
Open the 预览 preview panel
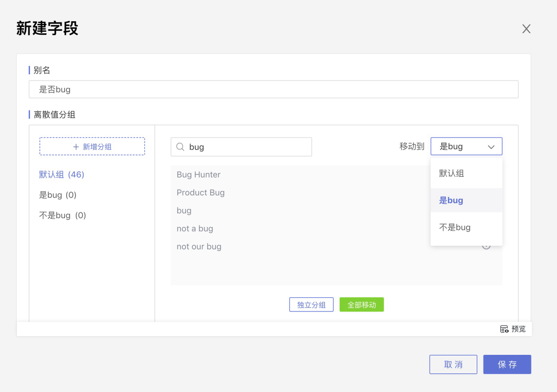513,329
